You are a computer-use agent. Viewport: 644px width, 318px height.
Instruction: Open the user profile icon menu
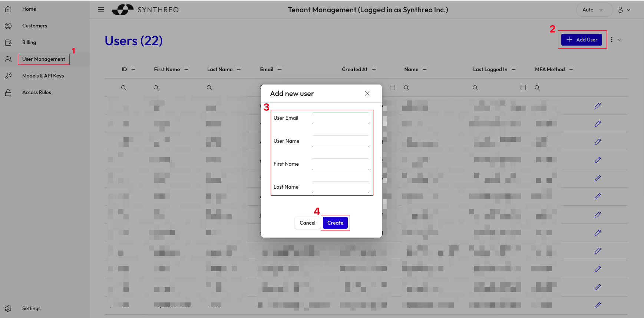(623, 10)
